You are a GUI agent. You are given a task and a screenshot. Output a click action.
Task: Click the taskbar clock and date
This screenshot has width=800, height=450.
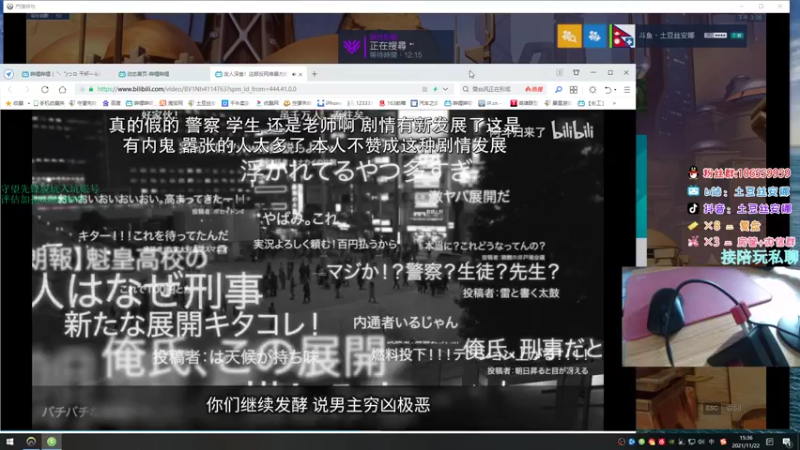746,442
